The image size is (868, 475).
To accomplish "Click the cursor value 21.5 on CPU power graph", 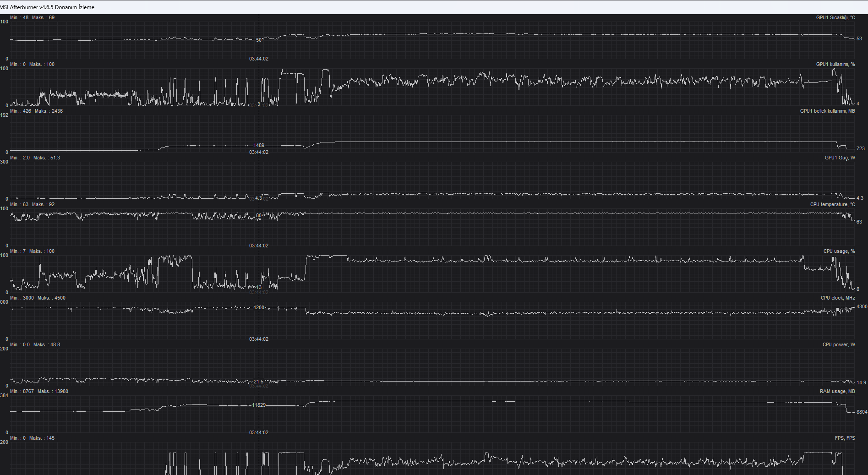I will 259,382.
